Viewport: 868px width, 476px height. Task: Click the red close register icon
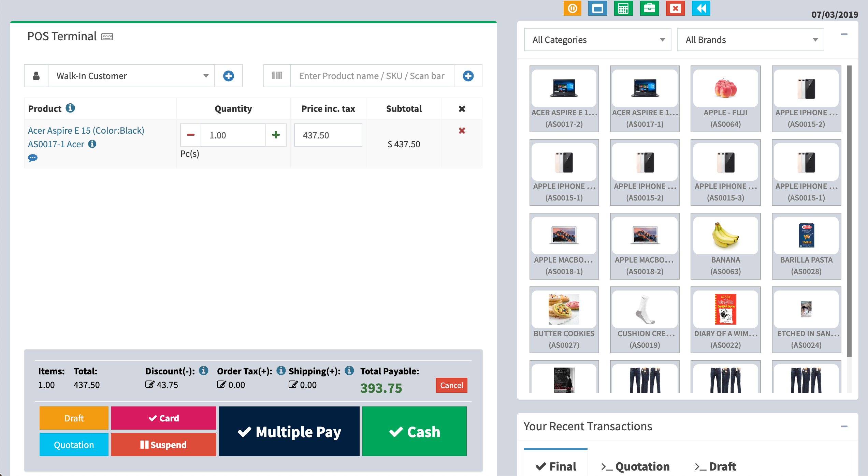click(675, 8)
